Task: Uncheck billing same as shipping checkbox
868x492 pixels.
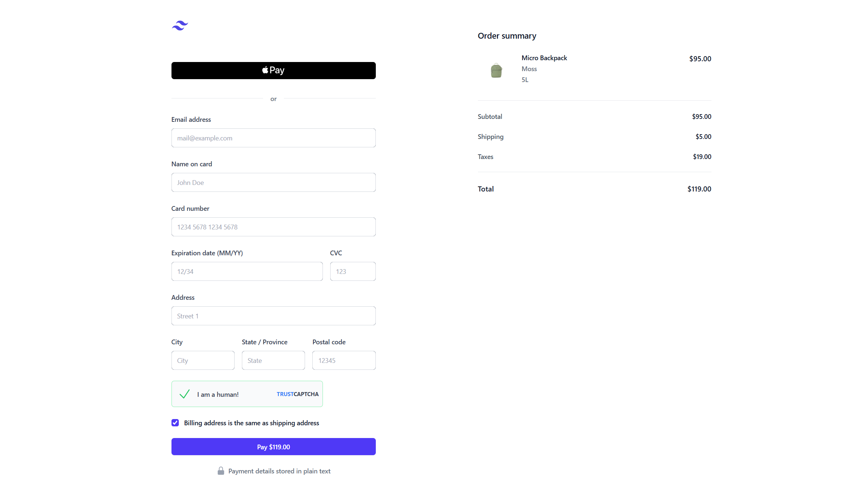Action: pyautogui.click(x=175, y=423)
